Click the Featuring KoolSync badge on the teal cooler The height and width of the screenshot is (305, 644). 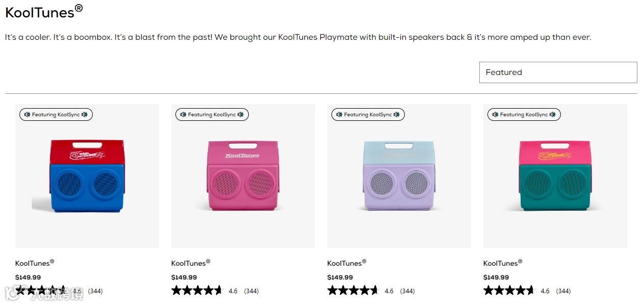[524, 115]
